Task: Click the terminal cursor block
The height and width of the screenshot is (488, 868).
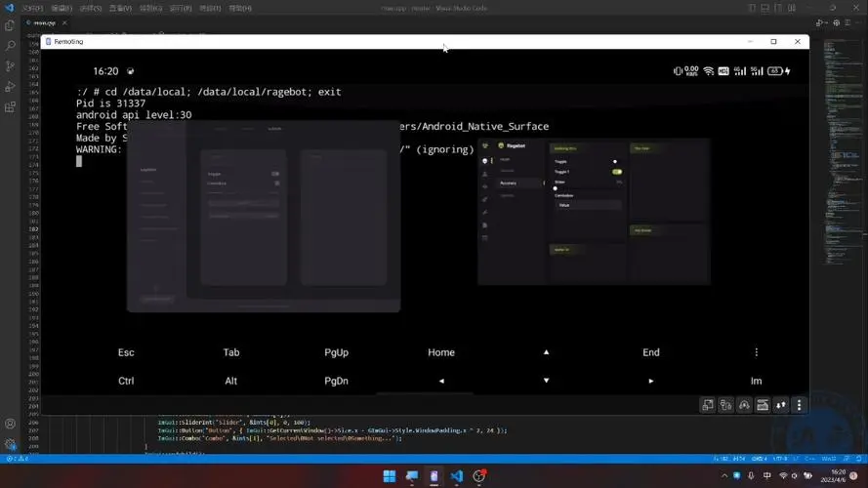Action: click(79, 161)
